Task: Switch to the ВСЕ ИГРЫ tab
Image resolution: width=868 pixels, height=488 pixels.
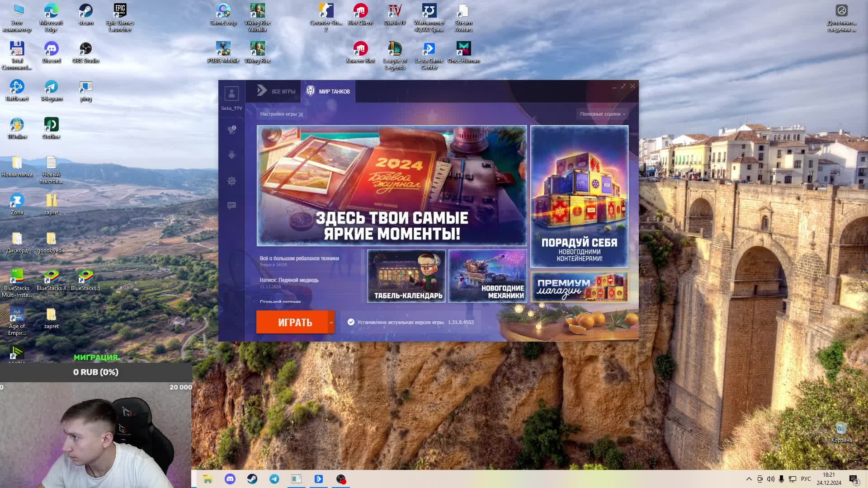Action: point(276,91)
